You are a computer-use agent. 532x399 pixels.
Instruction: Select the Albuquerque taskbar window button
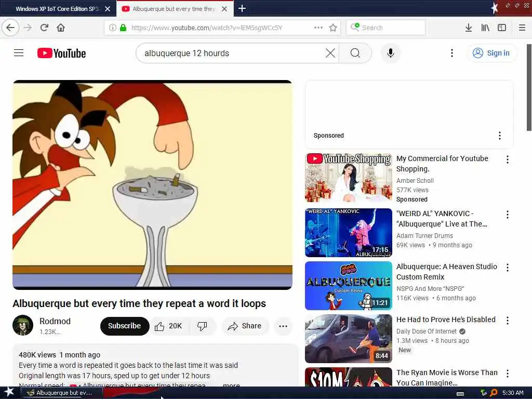point(62,393)
